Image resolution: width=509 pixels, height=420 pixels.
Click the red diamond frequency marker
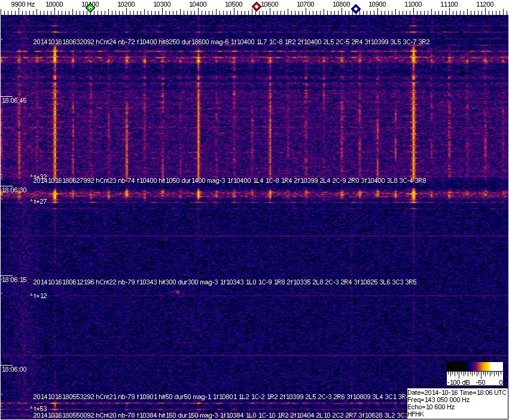[257, 7]
